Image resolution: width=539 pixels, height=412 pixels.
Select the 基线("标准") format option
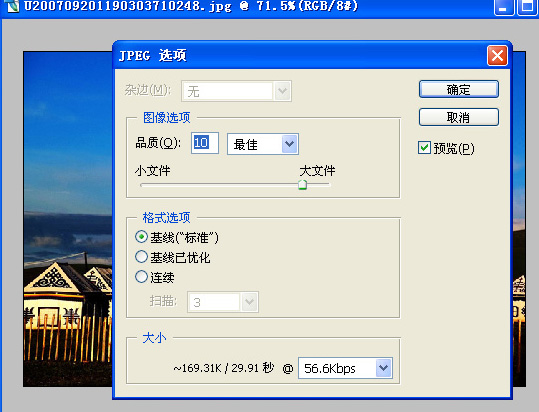click(141, 237)
